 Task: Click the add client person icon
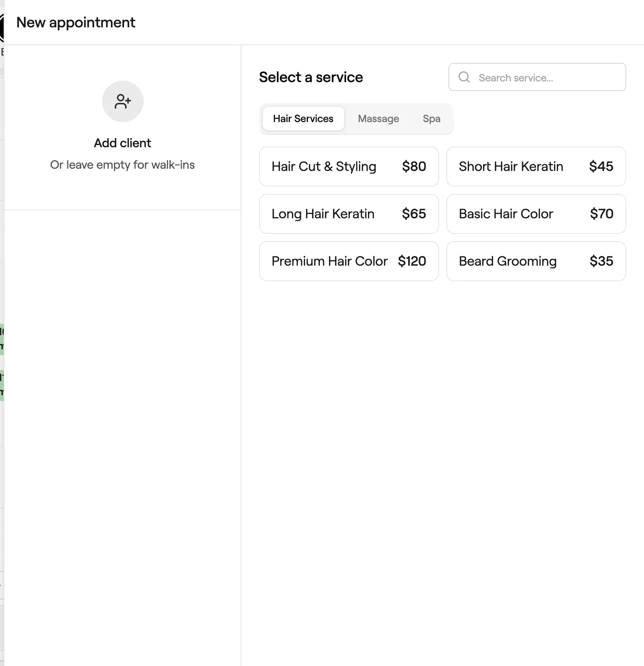123,101
